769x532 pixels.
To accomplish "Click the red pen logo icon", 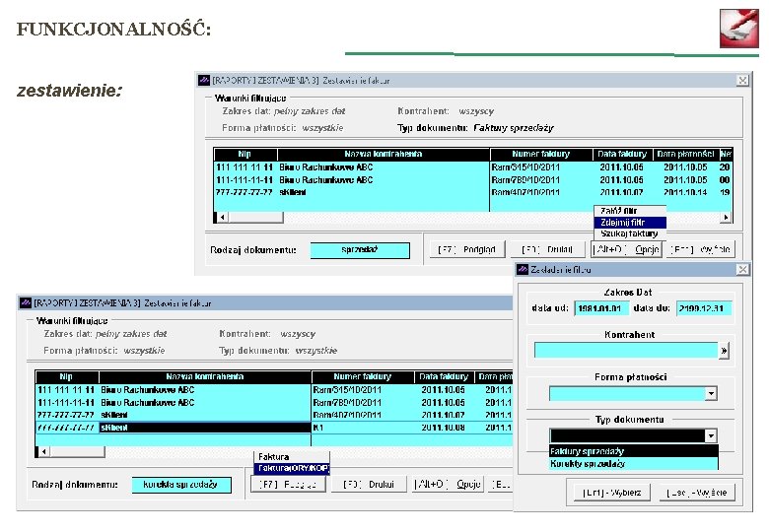I will click(738, 29).
